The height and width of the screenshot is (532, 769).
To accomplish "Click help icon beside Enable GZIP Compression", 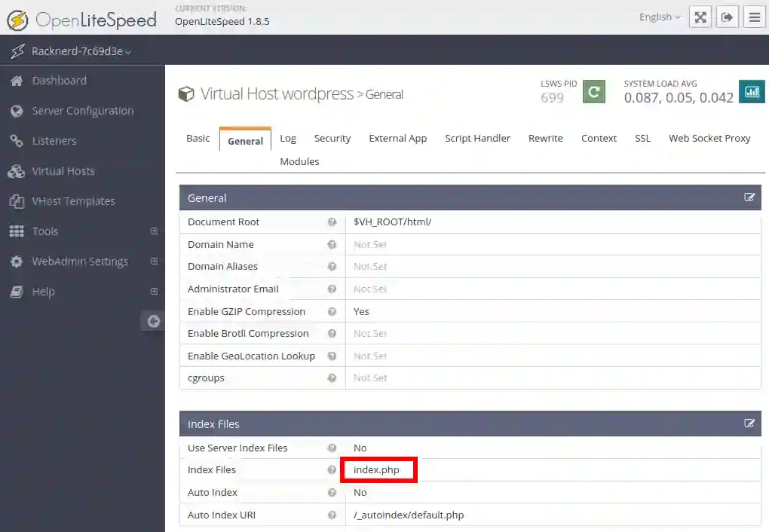I will click(332, 311).
